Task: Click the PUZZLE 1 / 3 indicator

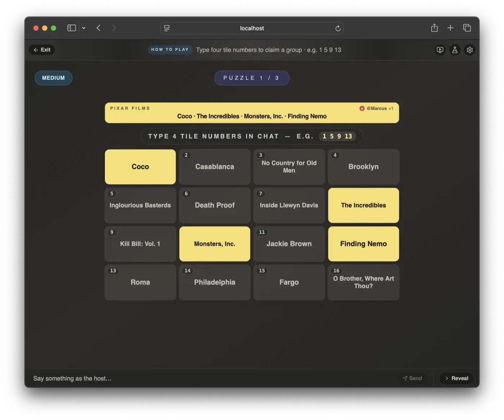Action: pos(252,78)
